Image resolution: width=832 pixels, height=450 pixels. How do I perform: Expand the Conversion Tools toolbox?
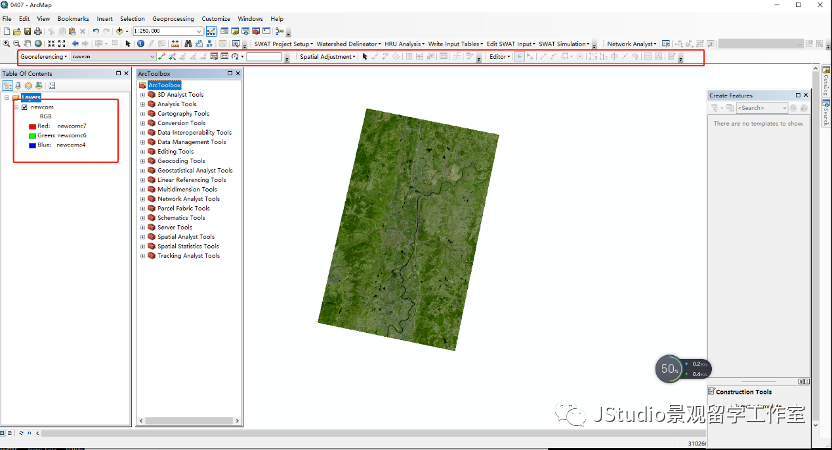pyautogui.click(x=142, y=123)
